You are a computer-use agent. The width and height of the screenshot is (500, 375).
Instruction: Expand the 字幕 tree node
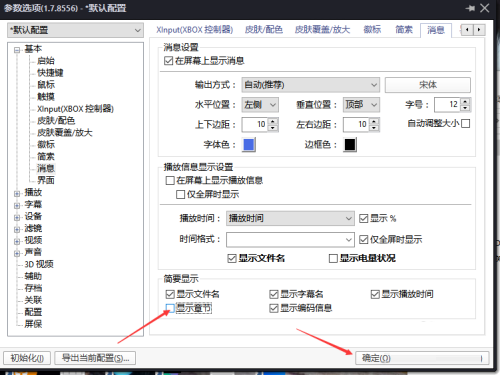coord(17,206)
